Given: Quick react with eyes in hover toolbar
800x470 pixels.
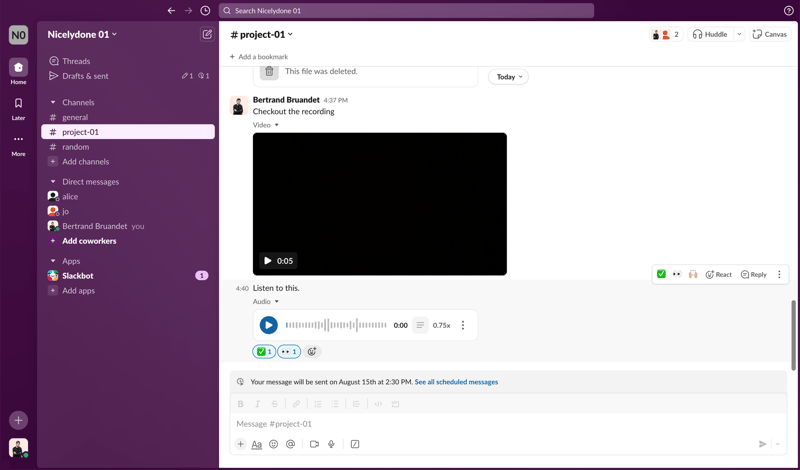Looking at the screenshot, I should [x=677, y=275].
